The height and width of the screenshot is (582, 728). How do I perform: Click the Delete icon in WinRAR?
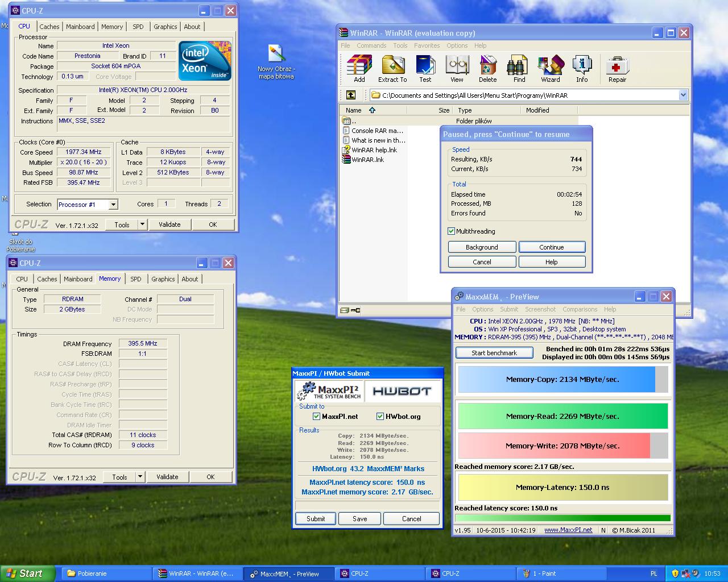tap(487, 69)
